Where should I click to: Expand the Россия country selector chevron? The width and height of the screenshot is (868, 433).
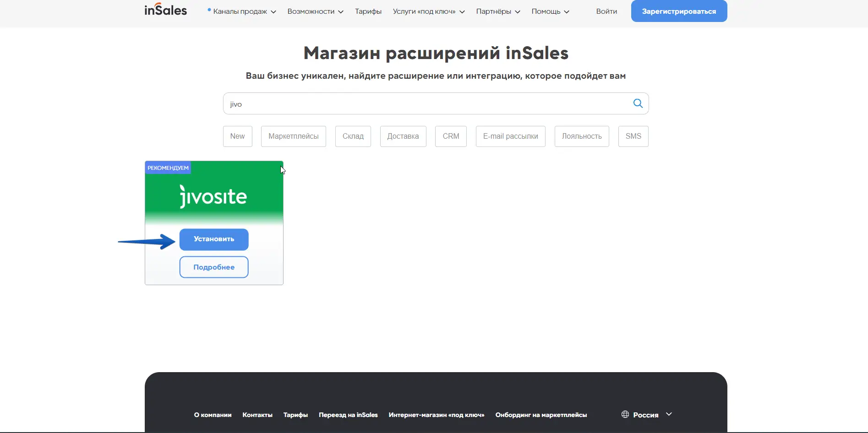pos(669,414)
